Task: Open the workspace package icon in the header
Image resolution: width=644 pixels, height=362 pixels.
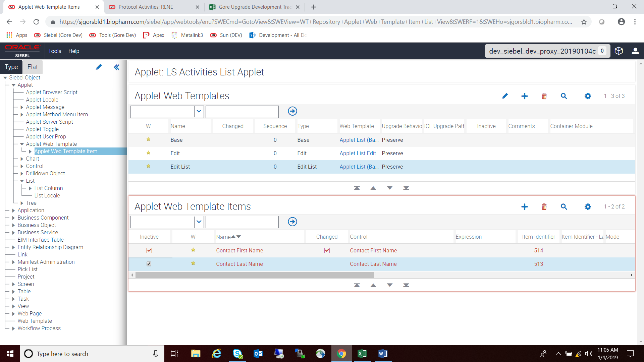Action: (619, 51)
